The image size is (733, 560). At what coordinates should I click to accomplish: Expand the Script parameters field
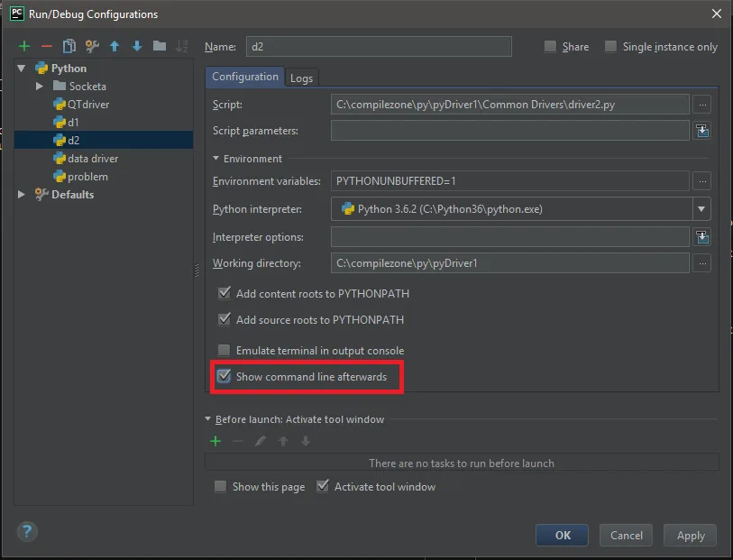702,131
